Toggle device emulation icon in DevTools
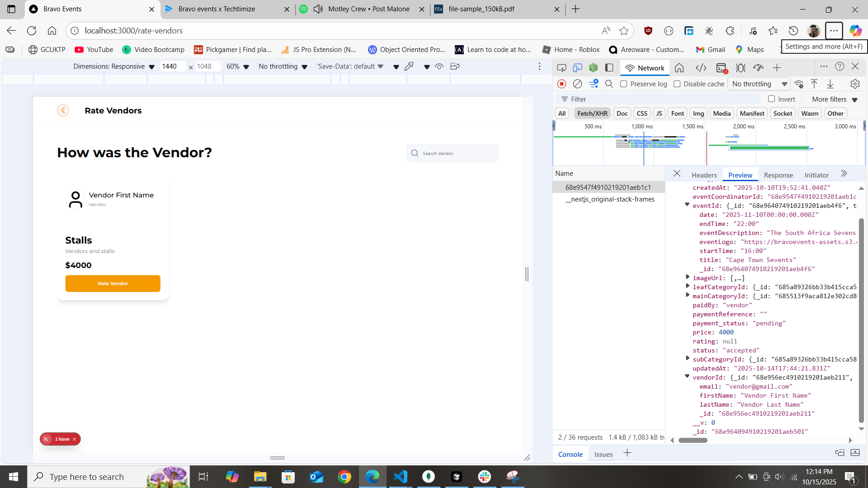 (577, 68)
